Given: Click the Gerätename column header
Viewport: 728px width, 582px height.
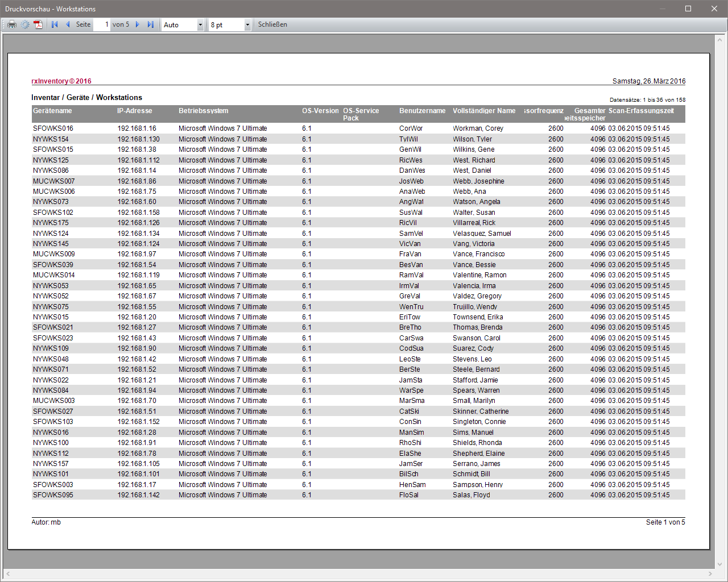Looking at the screenshot, I should [52, 111].
